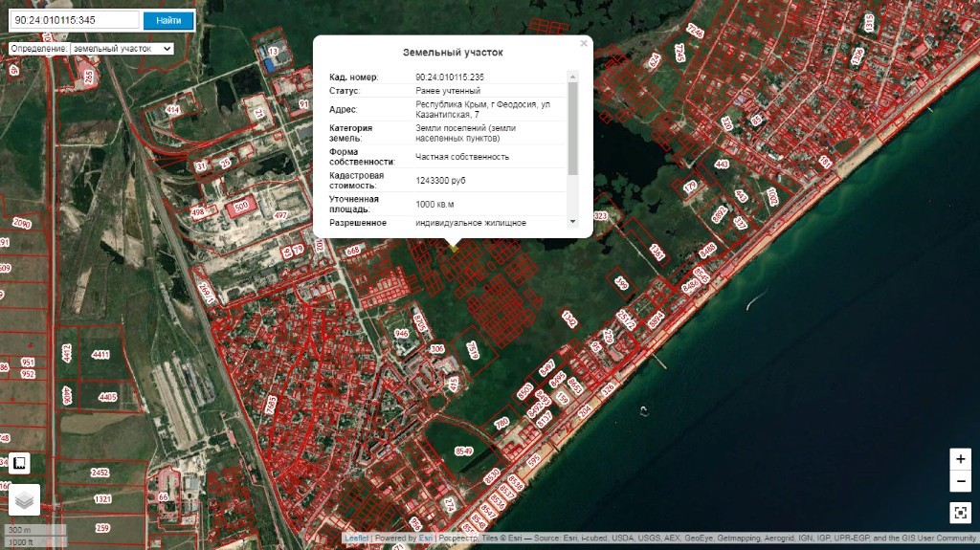Zoom in with the plus button
The height and width of the screenshot is (550, 980).
pos(960,458)
